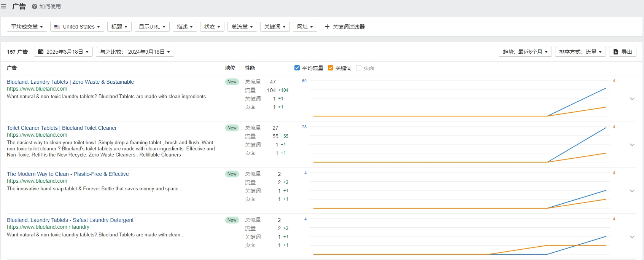This screenshot has width=644, height=260.
Task: Open Blueland: Laundry Tablets - Safest Laundry Detergent
Action: tap(70, 220)
